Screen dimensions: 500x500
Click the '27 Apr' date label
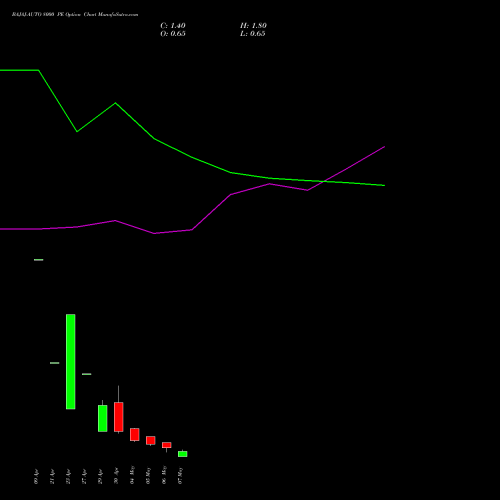point(84,476)
